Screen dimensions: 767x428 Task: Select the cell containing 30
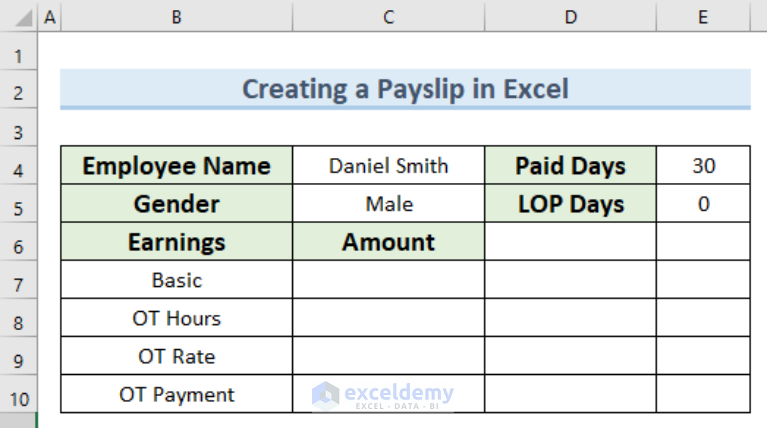click(703, 165)
